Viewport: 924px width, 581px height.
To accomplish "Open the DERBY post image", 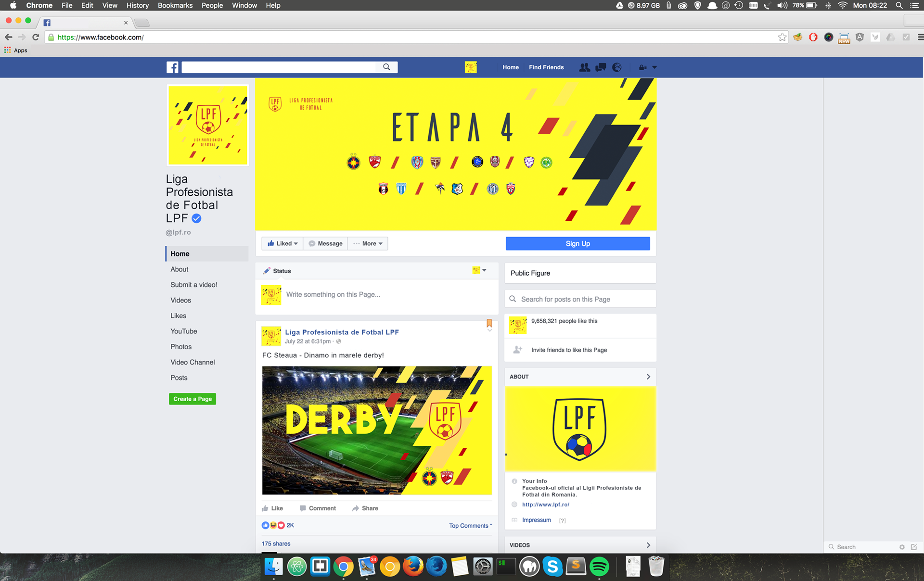I will point(377,430).
